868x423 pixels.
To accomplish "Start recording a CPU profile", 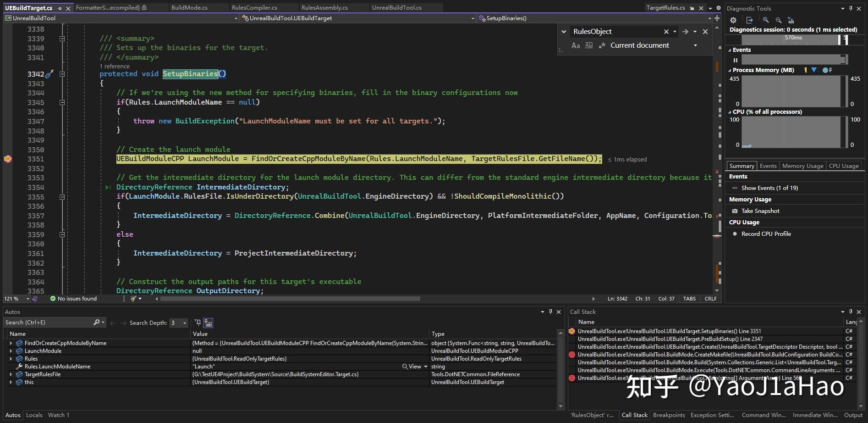I will pos(766,234).
